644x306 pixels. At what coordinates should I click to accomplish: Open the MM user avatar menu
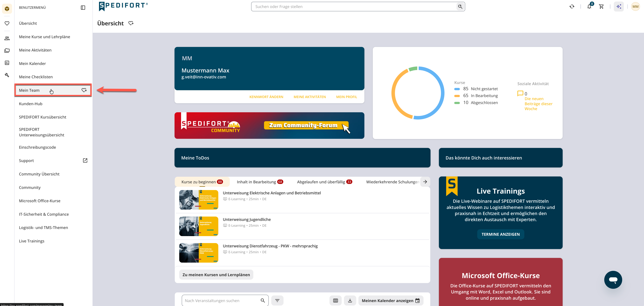635,6
